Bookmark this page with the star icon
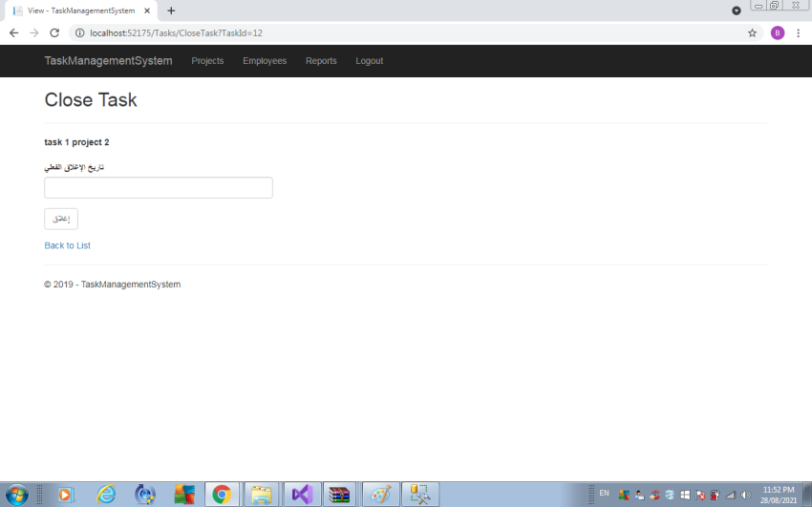 coord(752,33)
